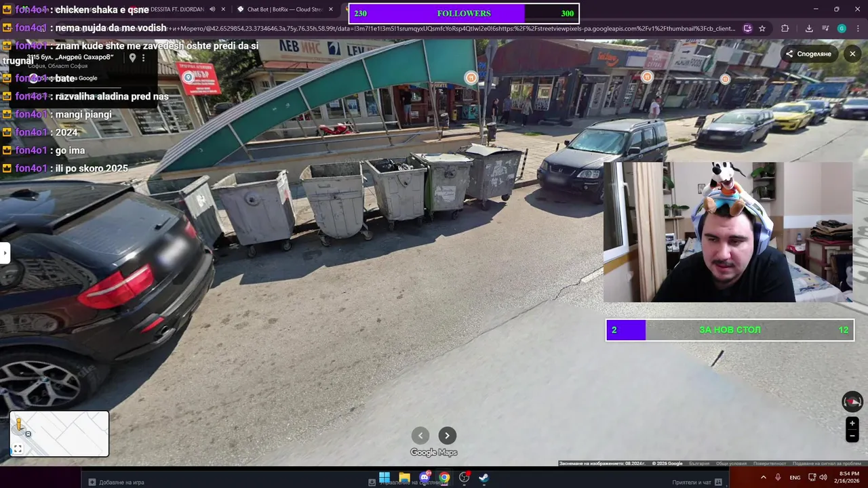Click the Поверителност privacy link
868x488 pixels.
[770, 464]
